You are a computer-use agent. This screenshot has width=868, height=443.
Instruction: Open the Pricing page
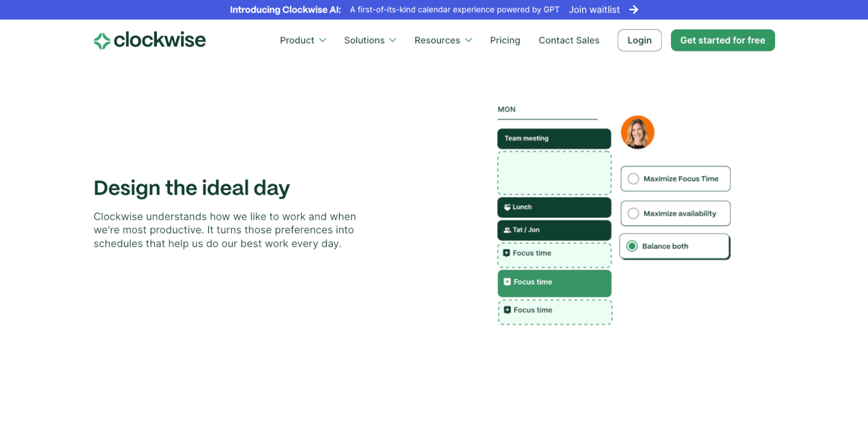coord(505,40)
